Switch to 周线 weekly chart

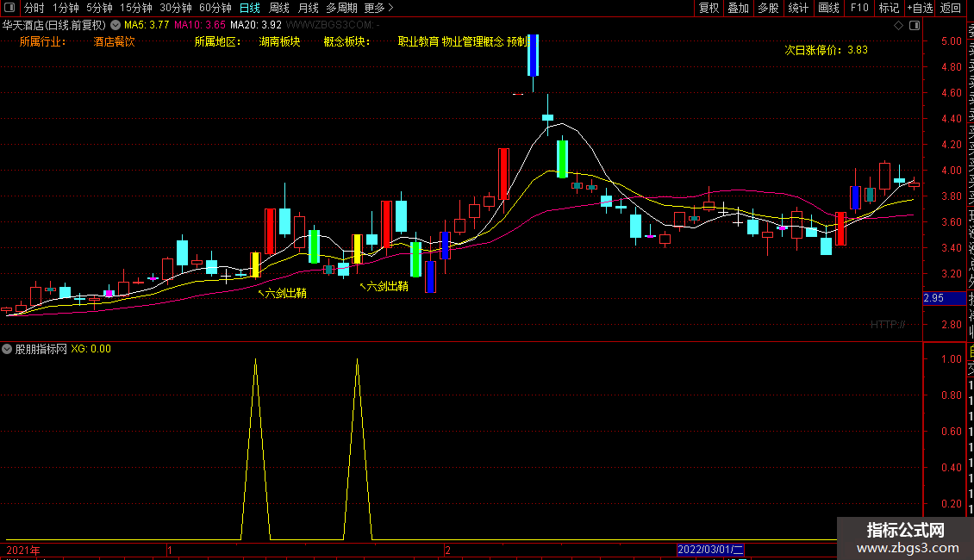279,8
